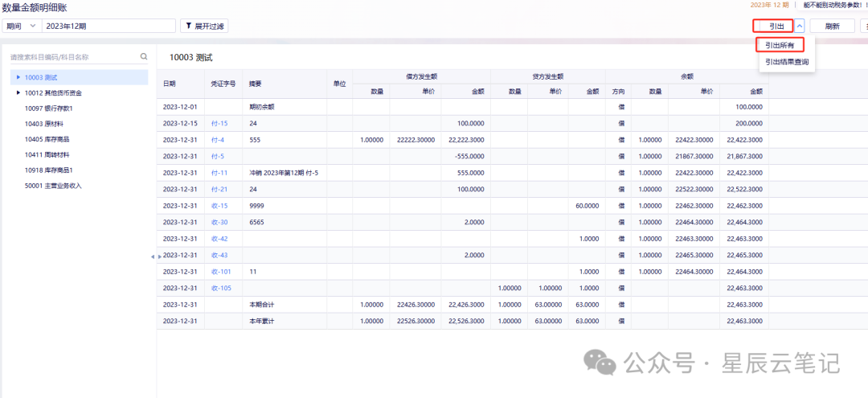This screenshot has width=868, height=398.
Task: Select 10097 银行存款1 in subject tree
Action: [49, 109]
